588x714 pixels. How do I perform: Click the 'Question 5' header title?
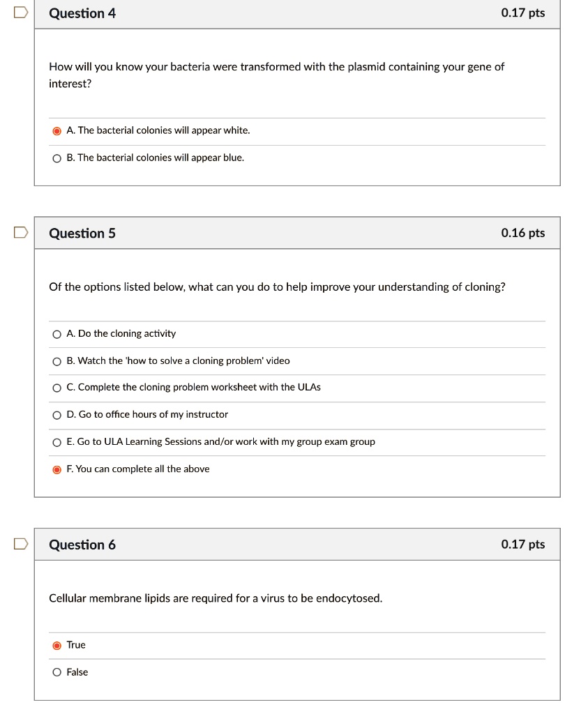click(x=82, y=233)
